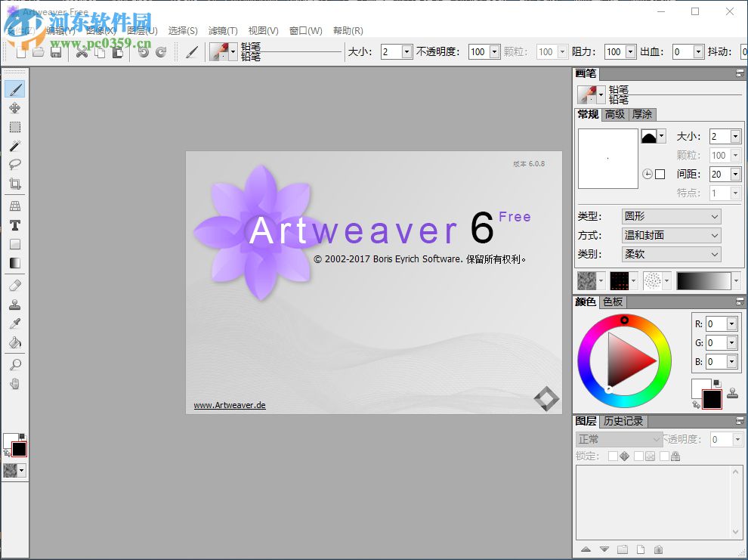748x560 pixels.
Task: Select the Text tool
Action: [14, 225]
